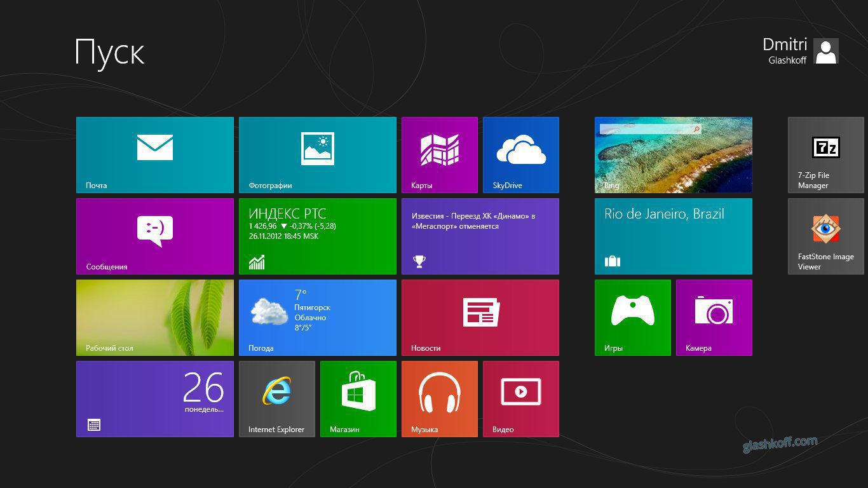This screenshot has width=868, height=488.
Task: Click the chart icon on finance tile
Action: click(257, 262)
